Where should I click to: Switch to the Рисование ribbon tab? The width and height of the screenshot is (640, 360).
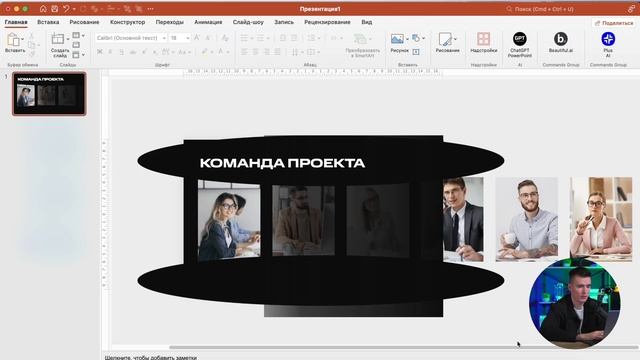click(84, 22)
